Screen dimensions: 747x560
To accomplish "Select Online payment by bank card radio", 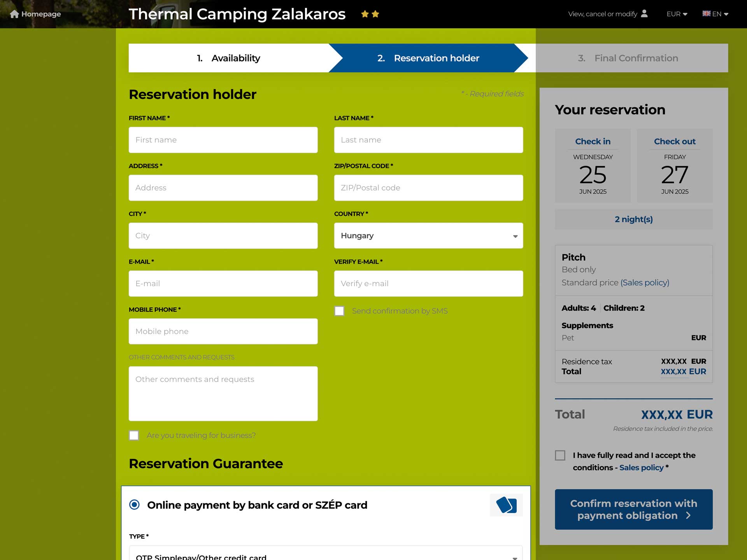I will [x=134, y=505].
